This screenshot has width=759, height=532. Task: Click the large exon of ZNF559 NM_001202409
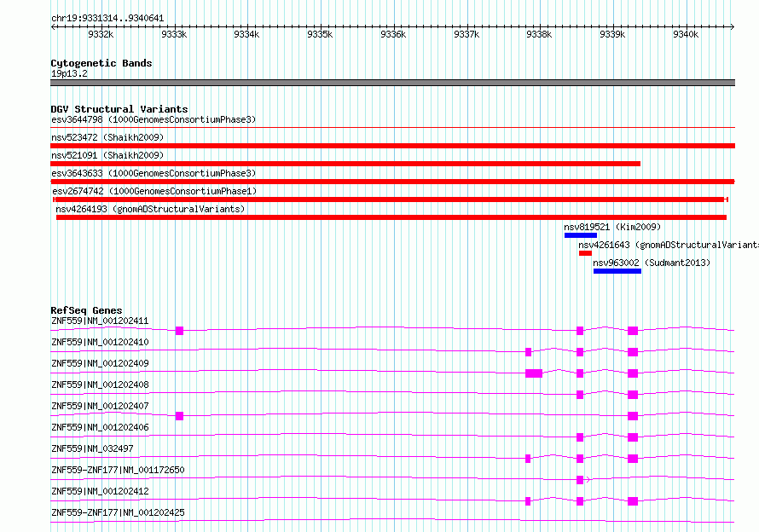tap(534, 373)
